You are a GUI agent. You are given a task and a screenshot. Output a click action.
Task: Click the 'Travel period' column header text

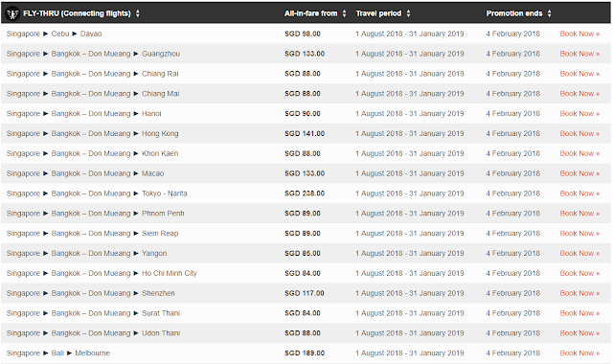click(378, 13)
